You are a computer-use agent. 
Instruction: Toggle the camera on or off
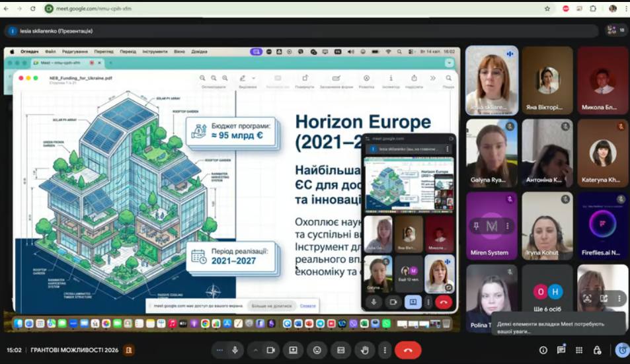coord(270,350)
